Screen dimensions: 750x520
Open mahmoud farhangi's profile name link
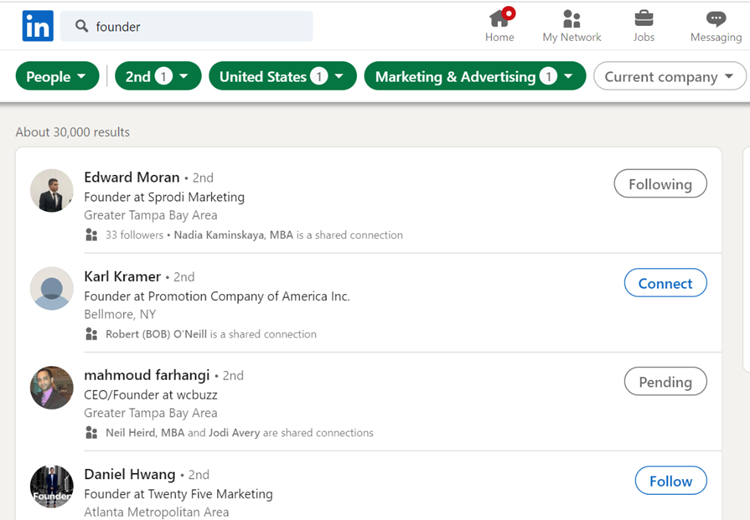click(147, 375)
